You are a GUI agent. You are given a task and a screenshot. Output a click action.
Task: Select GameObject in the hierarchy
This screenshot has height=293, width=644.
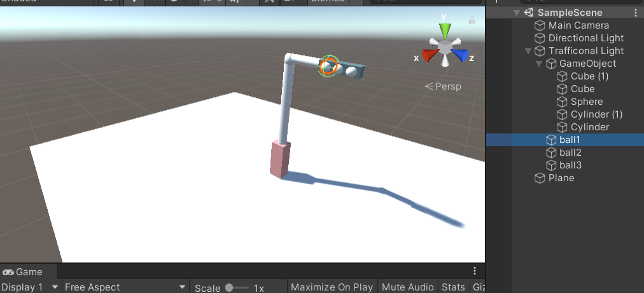pos(588,64)
